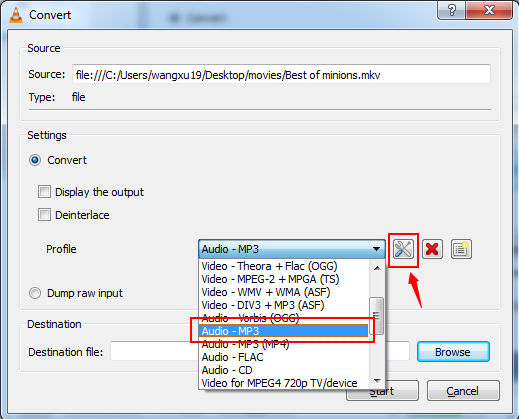Click the help question mark button
Screen dimensions: 519x419
point(452,10)
